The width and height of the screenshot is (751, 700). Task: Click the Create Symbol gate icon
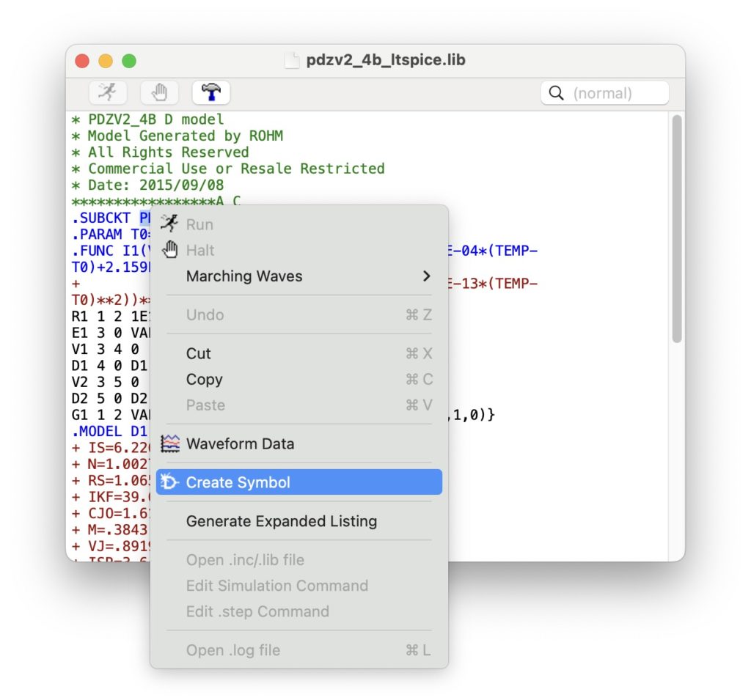(170, 482)
